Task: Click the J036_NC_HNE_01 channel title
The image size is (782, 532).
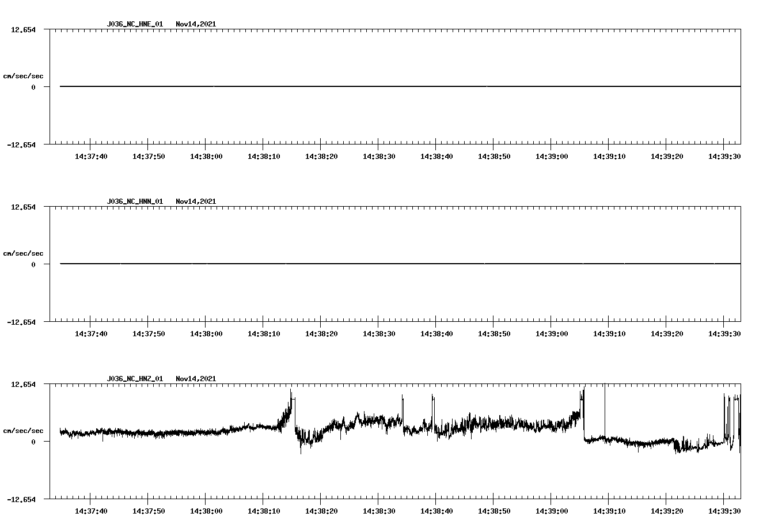Action: click(x=135, y=24)
